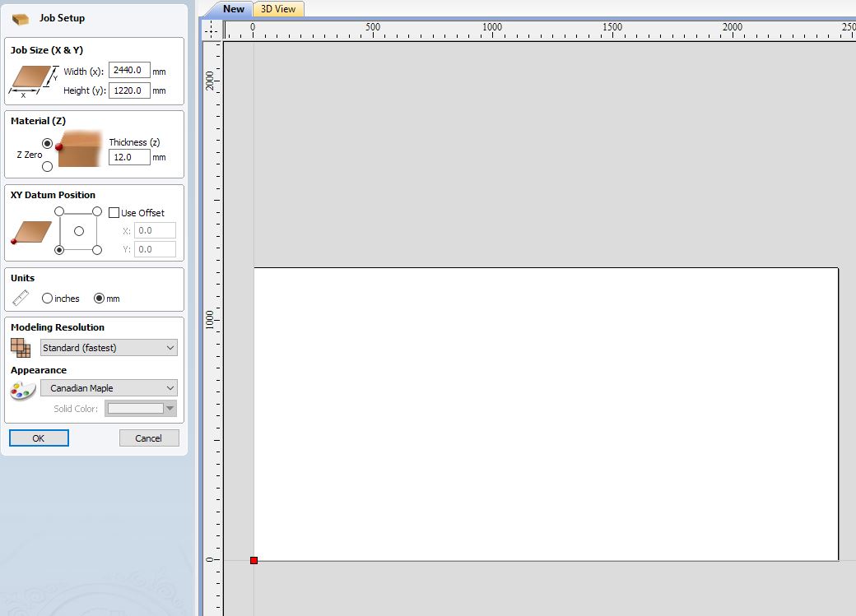Screen dimensions: 856x616
Task: Cancel the job setup
Action: (148, 438)
